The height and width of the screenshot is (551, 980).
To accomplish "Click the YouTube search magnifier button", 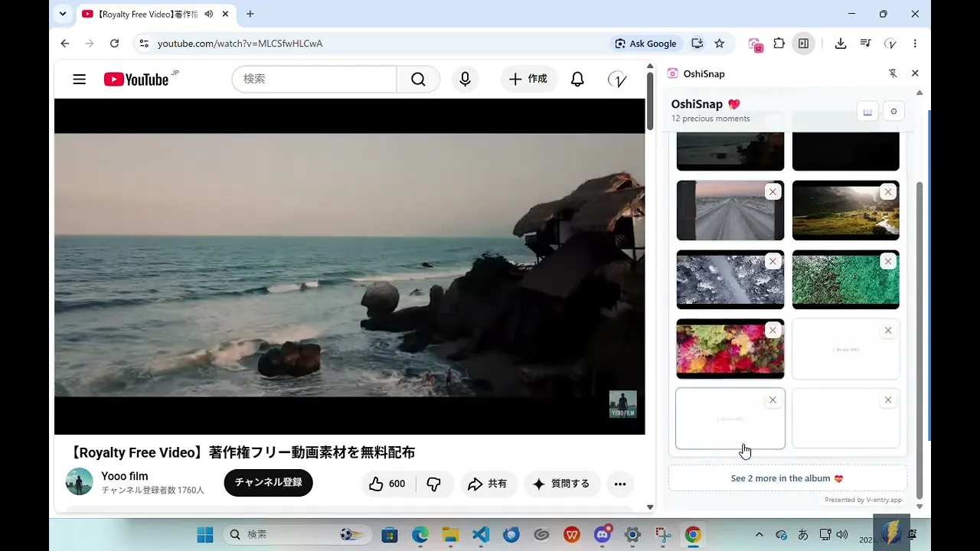I will coord(418,79).
